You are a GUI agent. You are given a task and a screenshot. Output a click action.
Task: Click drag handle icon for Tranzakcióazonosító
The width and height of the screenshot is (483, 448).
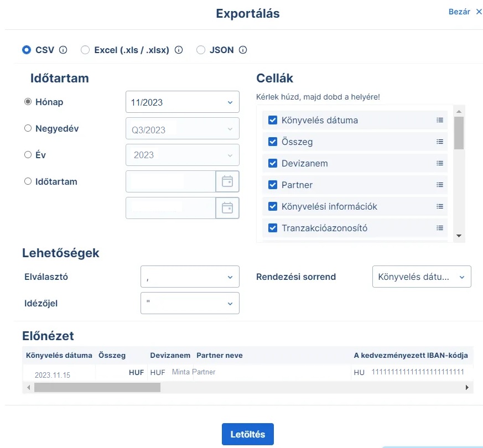[440, 228]
